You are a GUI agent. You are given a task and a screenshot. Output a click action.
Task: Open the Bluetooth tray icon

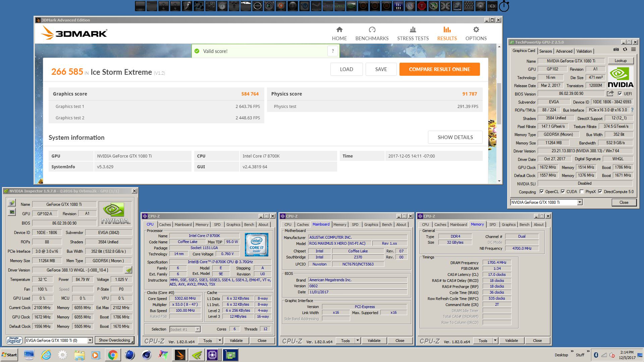coord(596,355)
